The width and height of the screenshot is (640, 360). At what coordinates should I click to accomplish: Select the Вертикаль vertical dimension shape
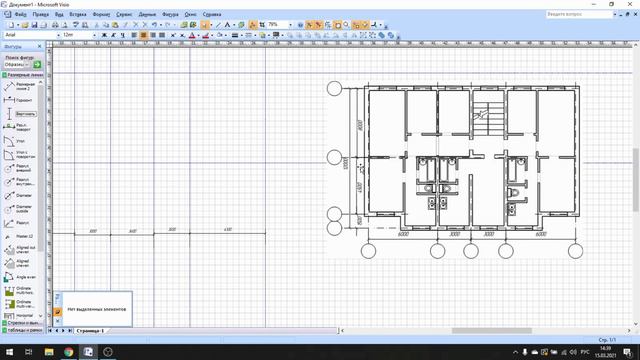[x=19, y=114]
